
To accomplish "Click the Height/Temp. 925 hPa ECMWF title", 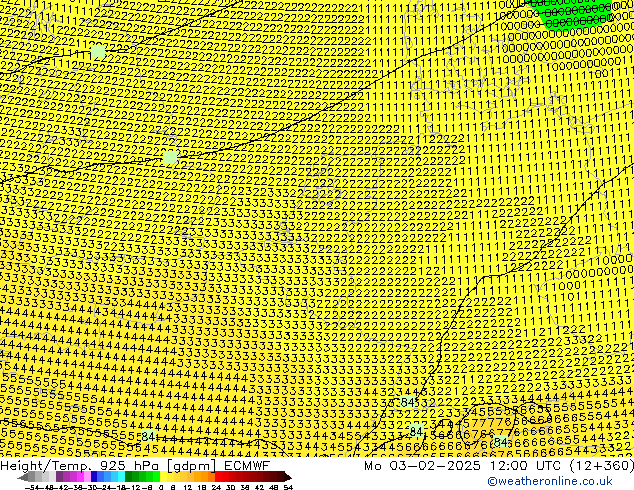I will pos(135,465).
